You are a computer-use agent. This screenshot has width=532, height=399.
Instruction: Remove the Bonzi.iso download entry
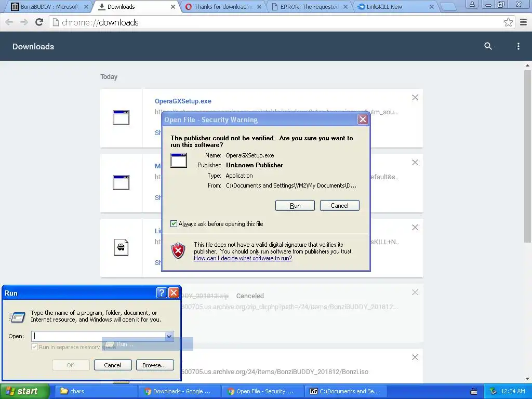click(x=415, y=357)
